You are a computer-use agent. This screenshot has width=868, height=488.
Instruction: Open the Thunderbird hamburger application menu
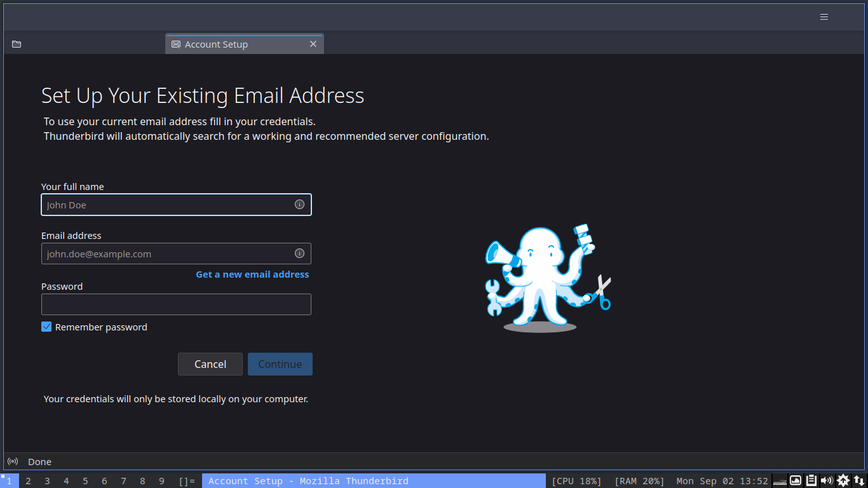click(824, 17)
